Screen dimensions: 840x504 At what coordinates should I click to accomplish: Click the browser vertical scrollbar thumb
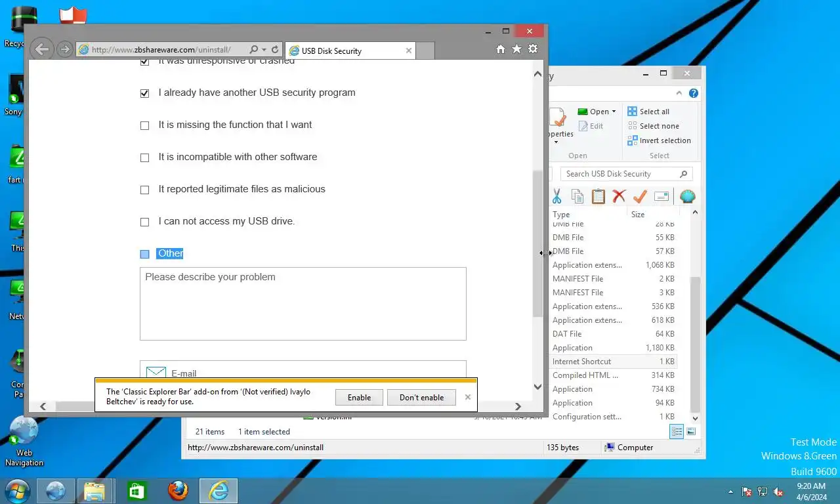[x=537, y=243]
